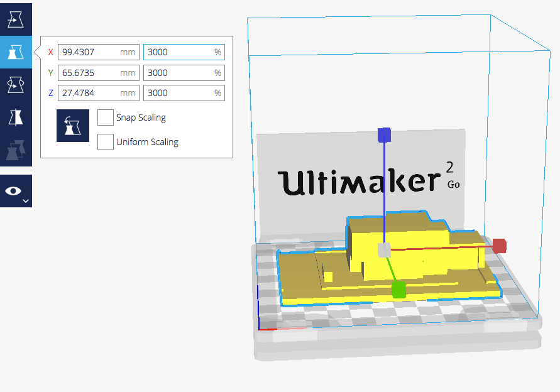Image resolution: width=560 pixels, height=392 pixels.
Task: Select the Move tool icon
Action: (x=16, y=19)
